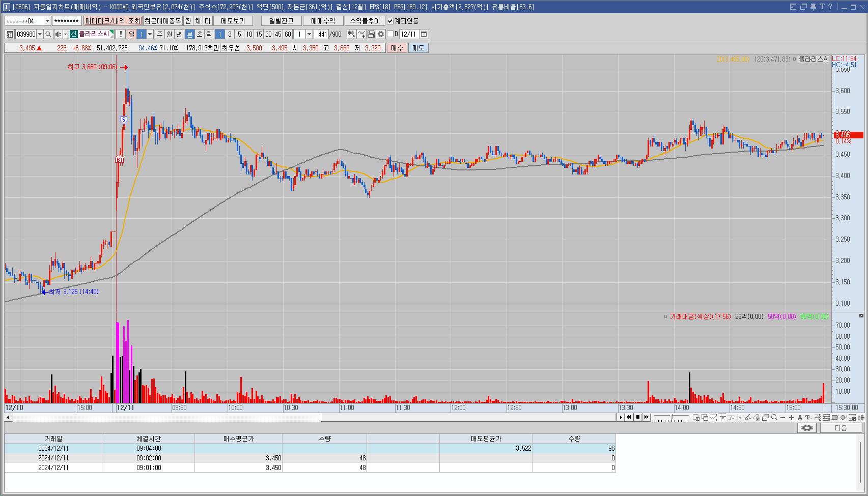Image resolution: width=868 pixels, height=496 pixels.
Task: Click the blue 매도 sell button
Action: point(418,48)
